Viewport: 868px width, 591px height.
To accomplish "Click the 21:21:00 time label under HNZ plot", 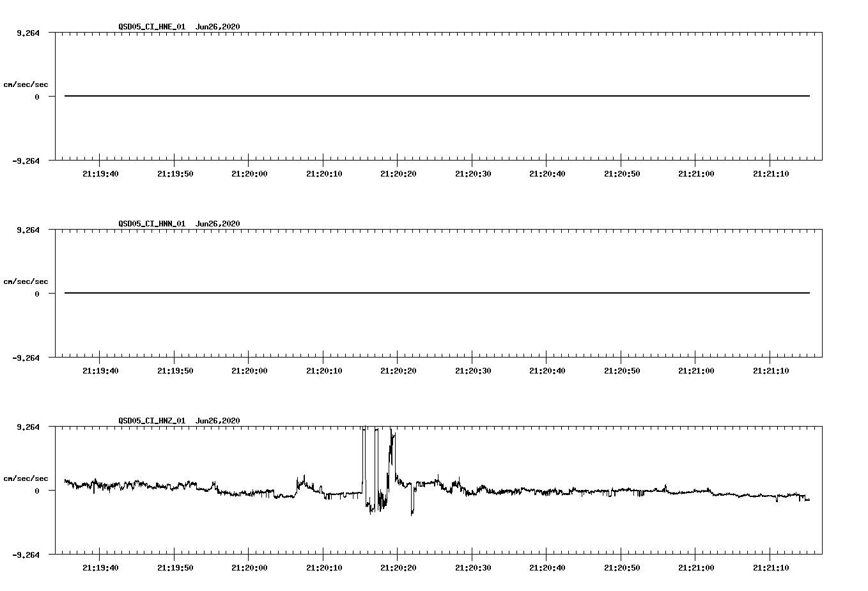I will point(696,568).
